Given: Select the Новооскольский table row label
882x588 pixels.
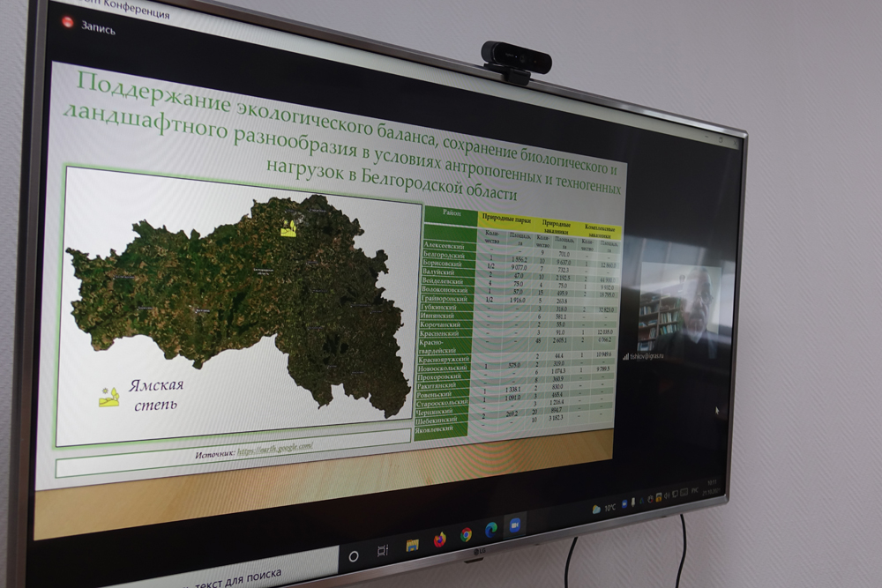Looking at the screenshot, I should [x=442, y=368].
